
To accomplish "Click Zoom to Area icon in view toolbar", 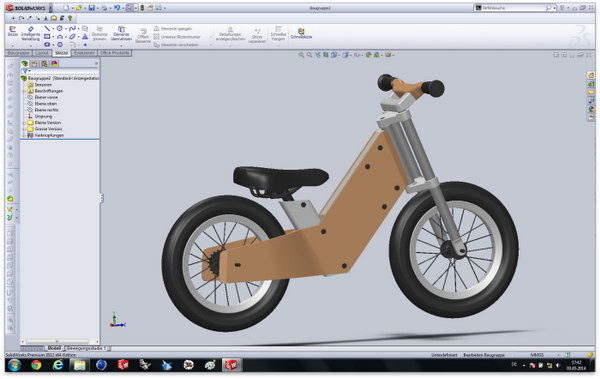I will click(309, 55).
